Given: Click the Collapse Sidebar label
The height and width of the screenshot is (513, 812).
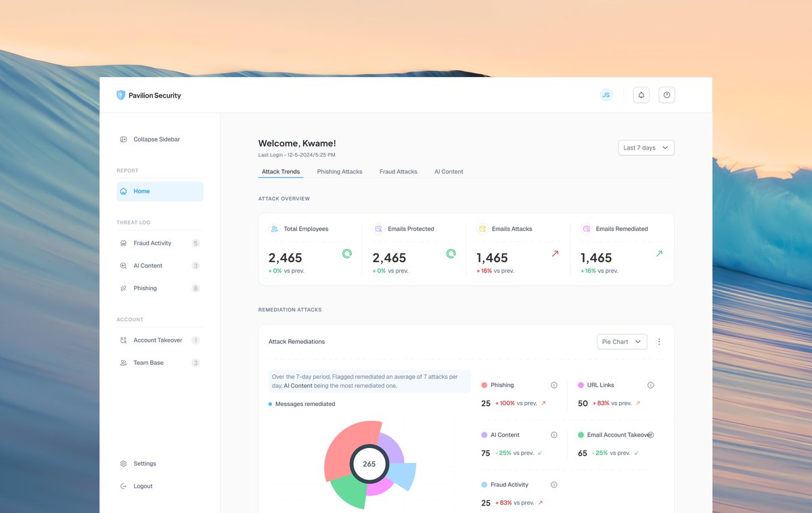Looking at the screenshot, I should 156,139.
